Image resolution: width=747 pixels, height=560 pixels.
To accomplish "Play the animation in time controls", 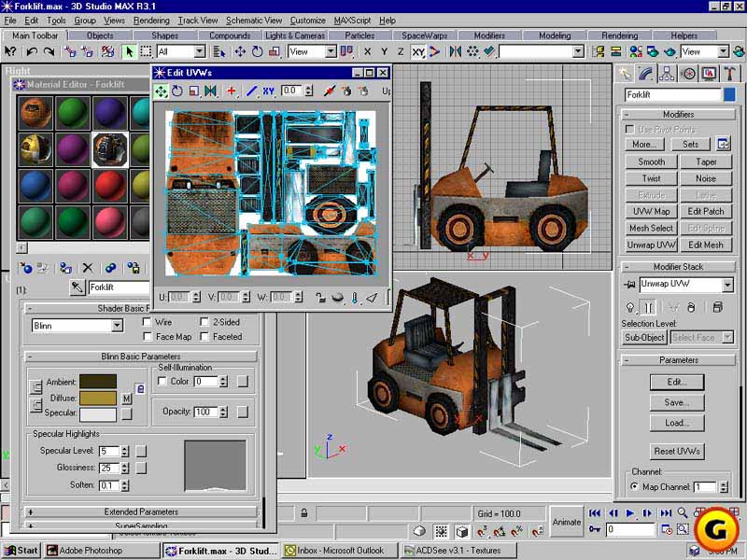I will coord(629,512).
